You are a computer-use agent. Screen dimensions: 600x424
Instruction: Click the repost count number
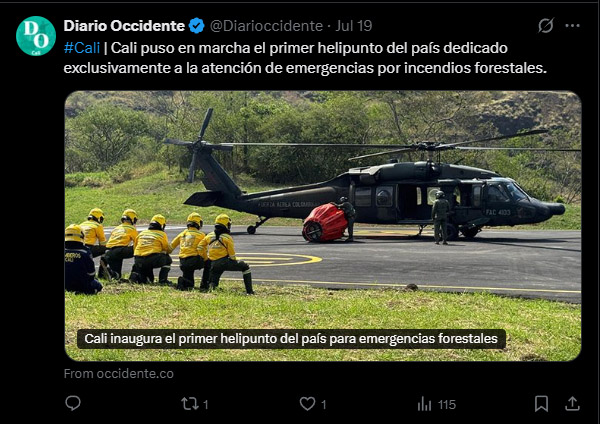[205, 404]
